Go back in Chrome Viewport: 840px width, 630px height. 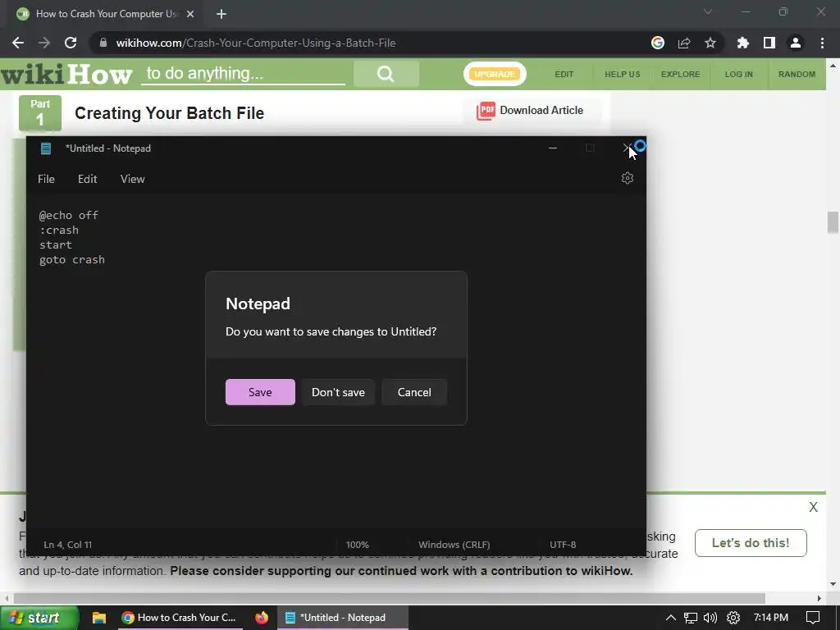pyautogui.click(x=18, y=43)
